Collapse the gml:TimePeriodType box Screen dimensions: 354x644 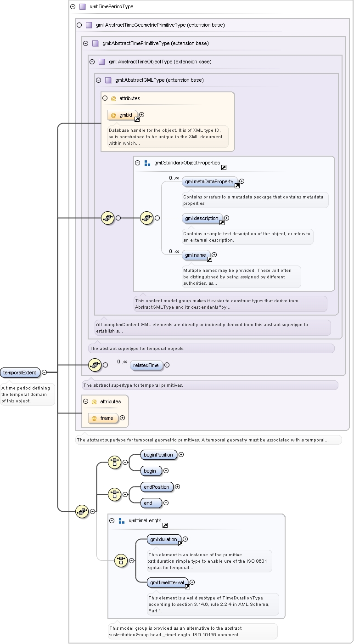point(73,7)
